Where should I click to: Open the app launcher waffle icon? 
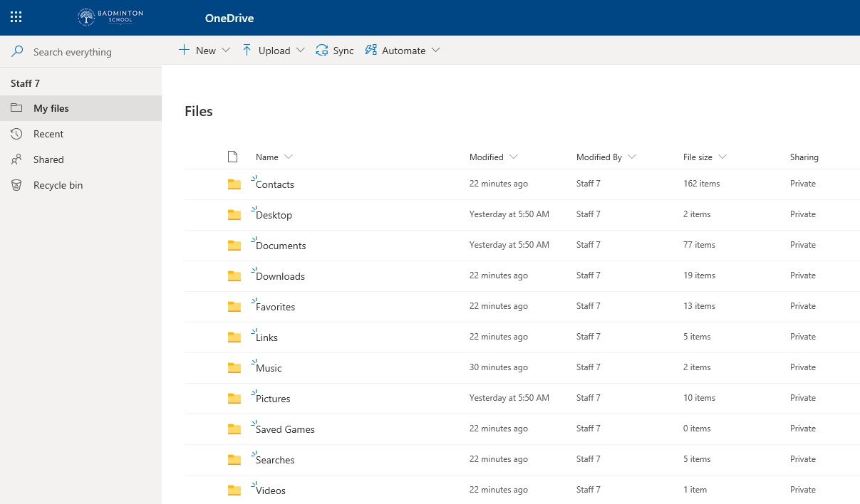pyautogui.click(x=16, y=18)
